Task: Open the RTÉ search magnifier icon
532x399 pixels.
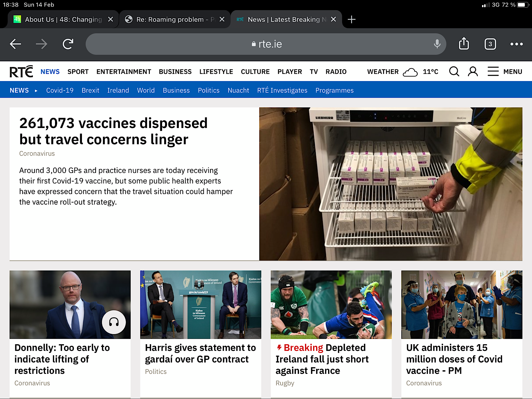Action: pos(454,71)
